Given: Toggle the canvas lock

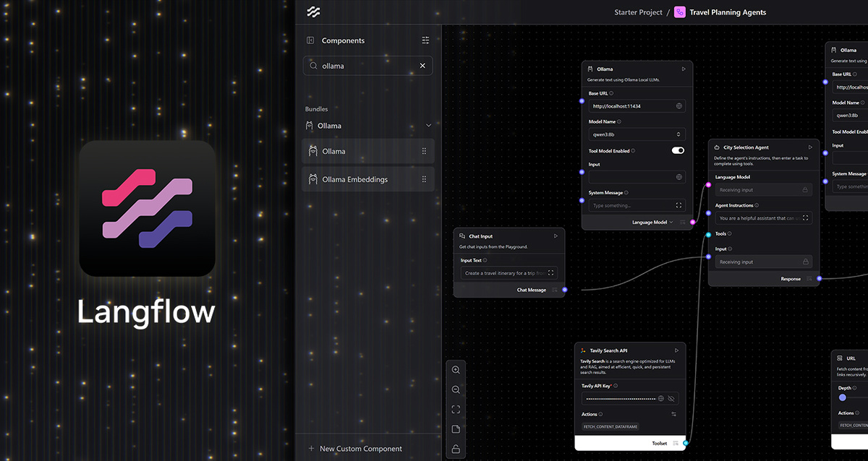Looking at the screenshot, I should [x=456, y=449].
